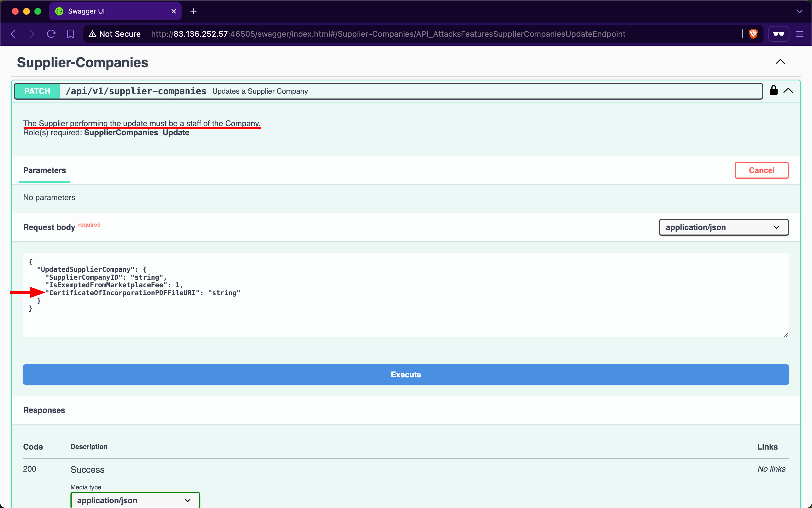Click the request body textarea resize handle
Screen dimensions: 812x508
[x=786, y=335]
